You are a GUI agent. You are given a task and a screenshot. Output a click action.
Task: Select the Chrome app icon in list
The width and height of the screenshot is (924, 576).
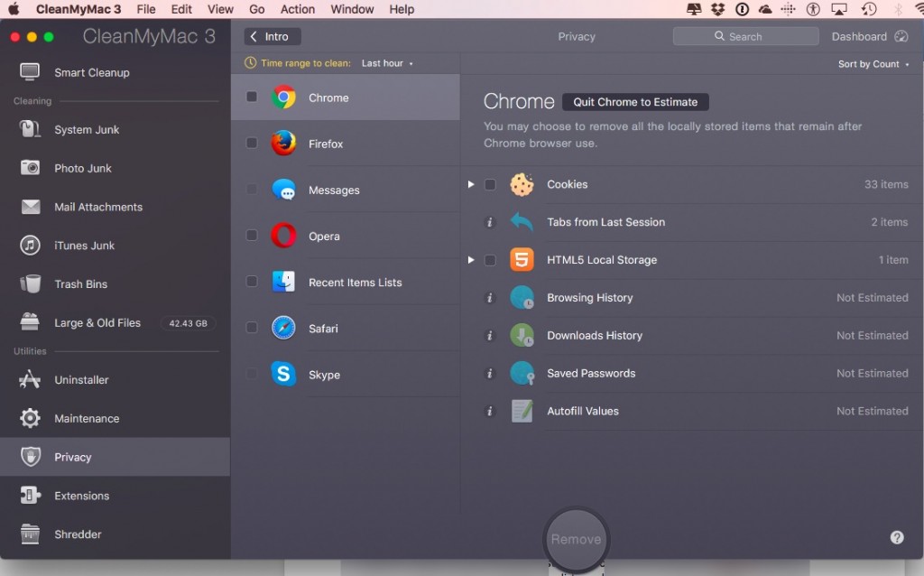click(x=283, y=98)
